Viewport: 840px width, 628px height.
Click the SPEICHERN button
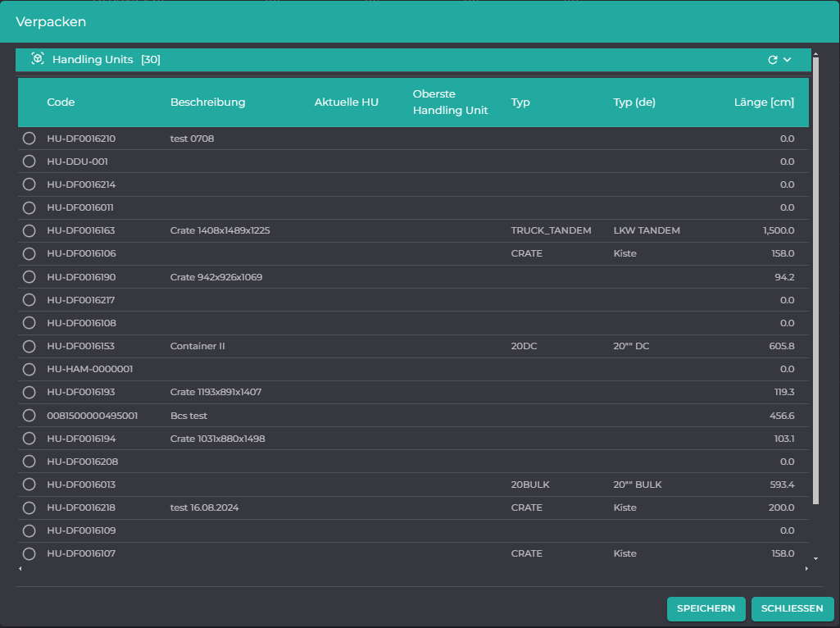706,608
